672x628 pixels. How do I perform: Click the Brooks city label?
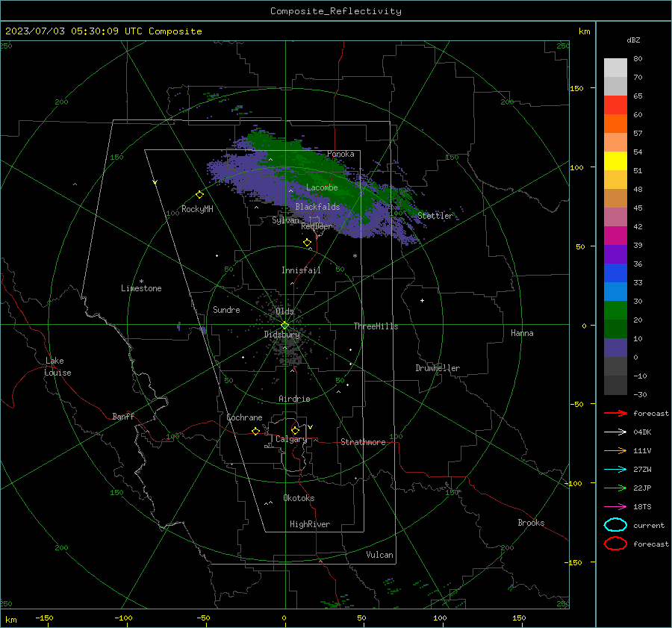531,523
